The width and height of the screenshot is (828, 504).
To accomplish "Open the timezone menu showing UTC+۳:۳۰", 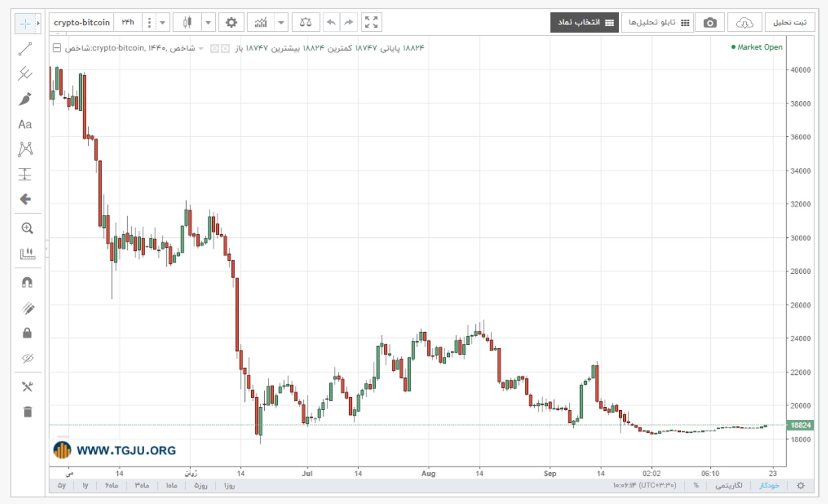I will click(645, 485).
